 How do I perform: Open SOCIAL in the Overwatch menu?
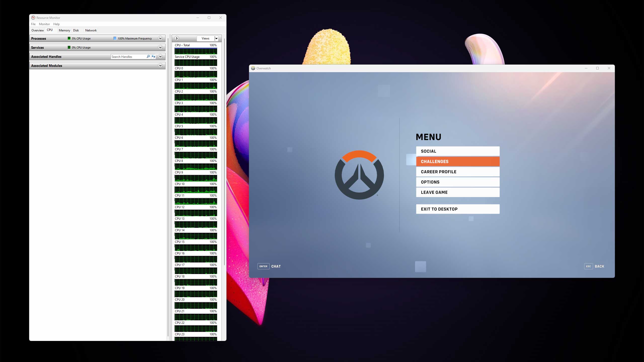pyautogui.click(x=458, y=151)
